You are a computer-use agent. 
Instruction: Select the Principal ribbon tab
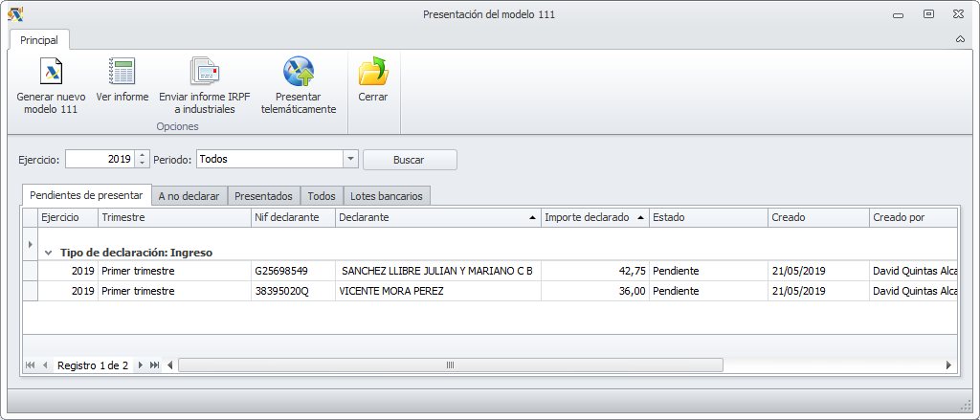[x=38, y=40]
